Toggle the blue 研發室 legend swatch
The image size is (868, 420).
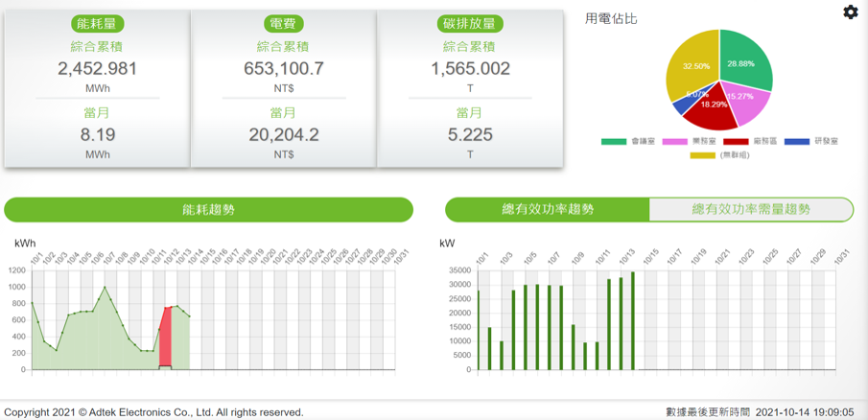tap(796, 142)
